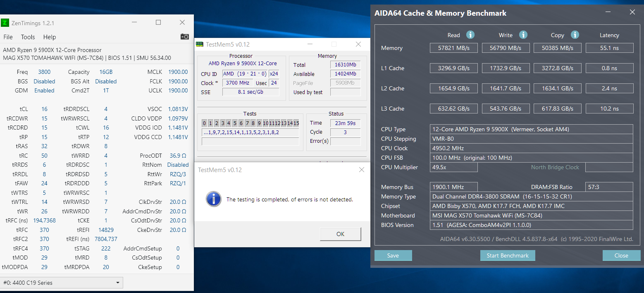Click the tRAS value 32 in ZenTimings
The image size is (644, 293).
tap(44, 146)
